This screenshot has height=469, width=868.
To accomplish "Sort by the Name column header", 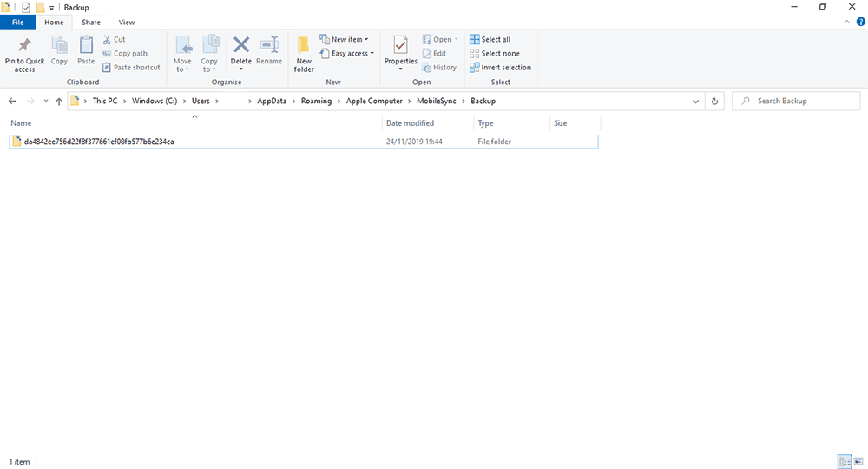I will pos(194,123).
